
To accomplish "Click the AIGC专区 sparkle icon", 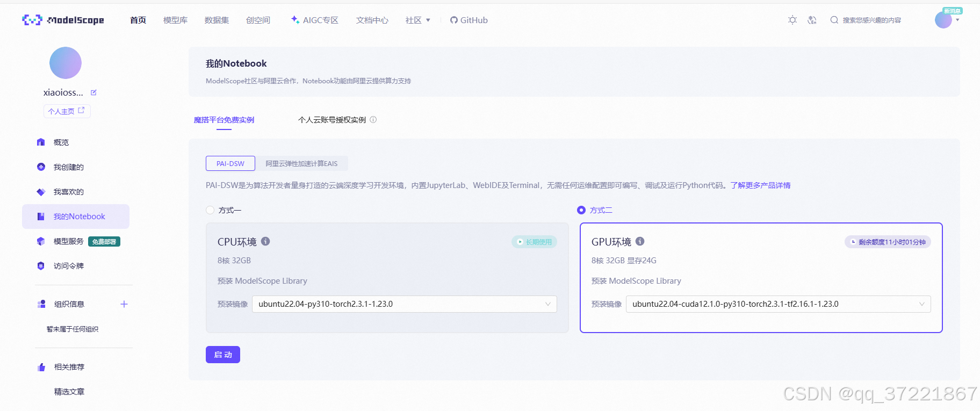I will 295,20.
